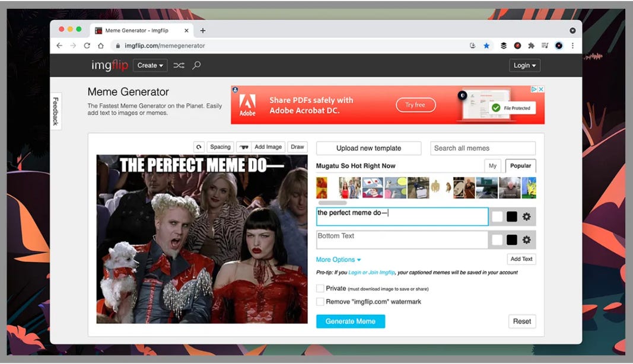Click the Spacing button
The width and height of the screenshot is (633, 364).
point(220,147)
